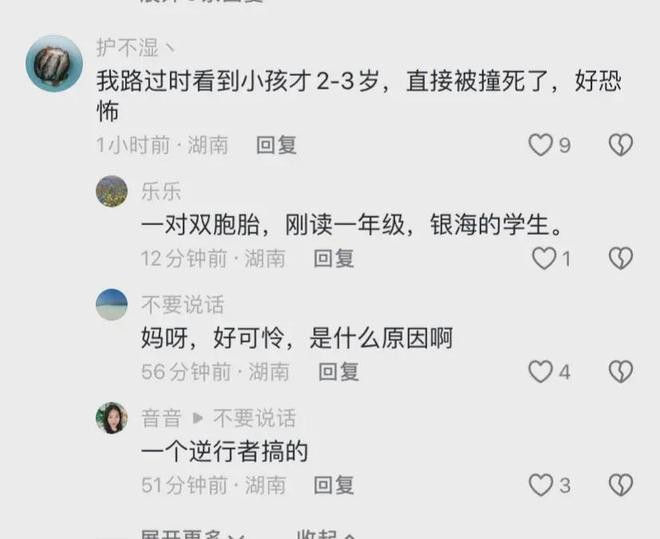Reply to 护不湿's comment
Screen dimensions: 660x539
coord(277,145)
